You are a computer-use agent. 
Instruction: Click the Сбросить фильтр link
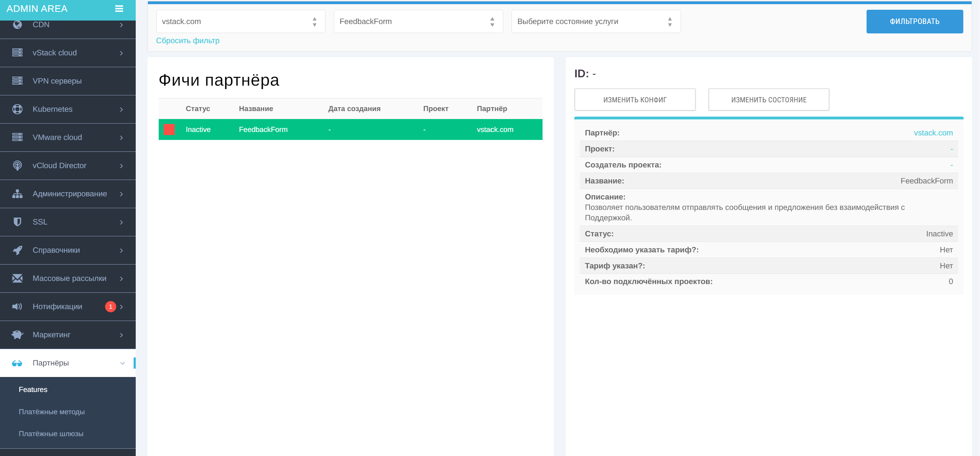(188, 40)
